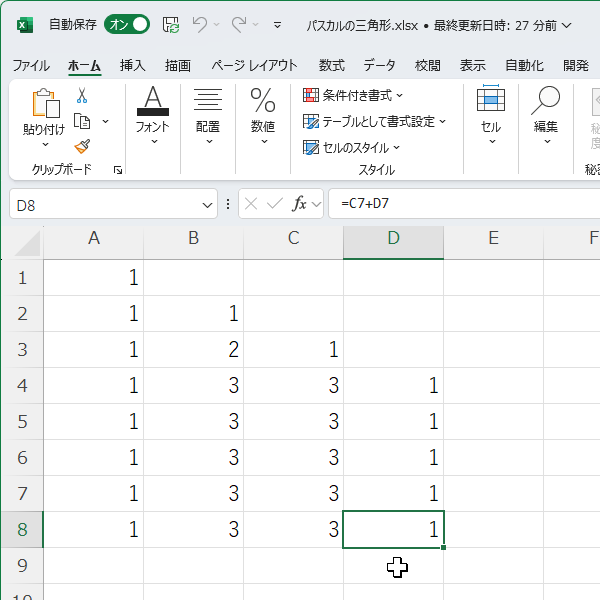Click the save icon in title bar
The width and height of the screenshot is (600, 600).
tap(171, 24)
